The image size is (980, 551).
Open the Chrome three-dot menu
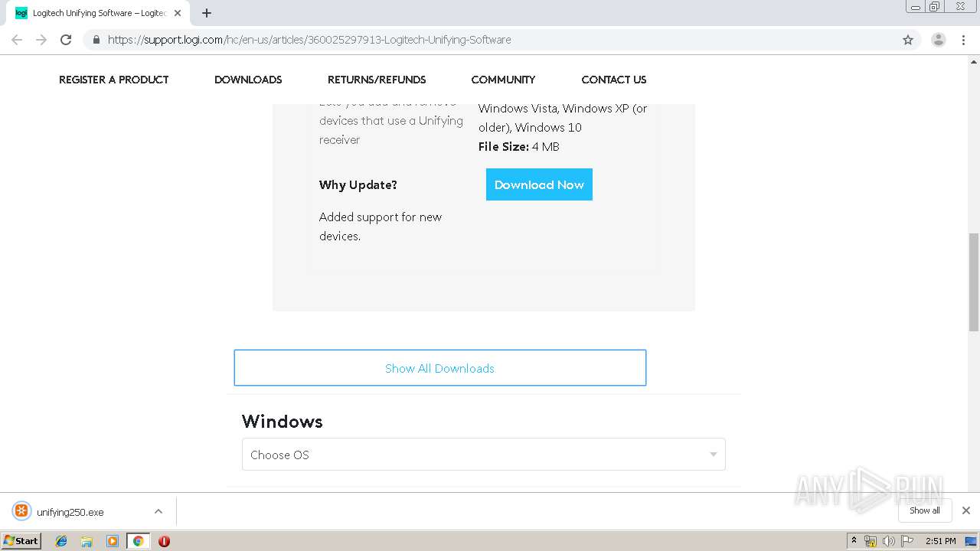(964, 40)
